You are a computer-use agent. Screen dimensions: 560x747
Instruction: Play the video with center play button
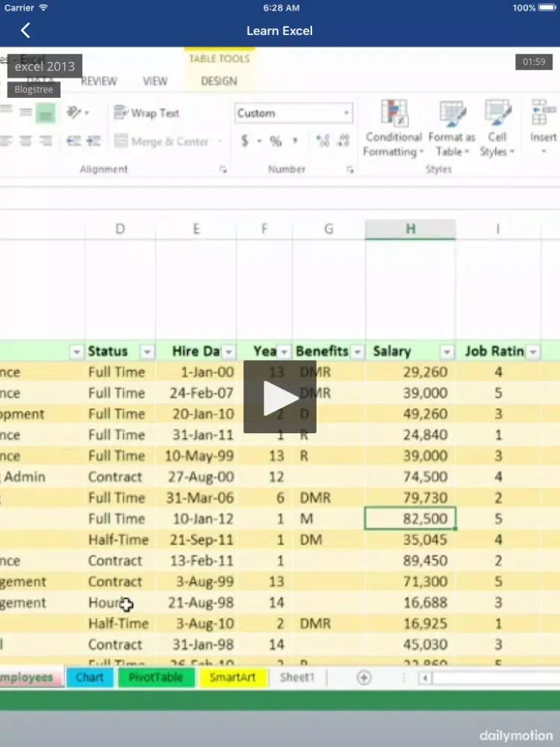tap(280, 397)
